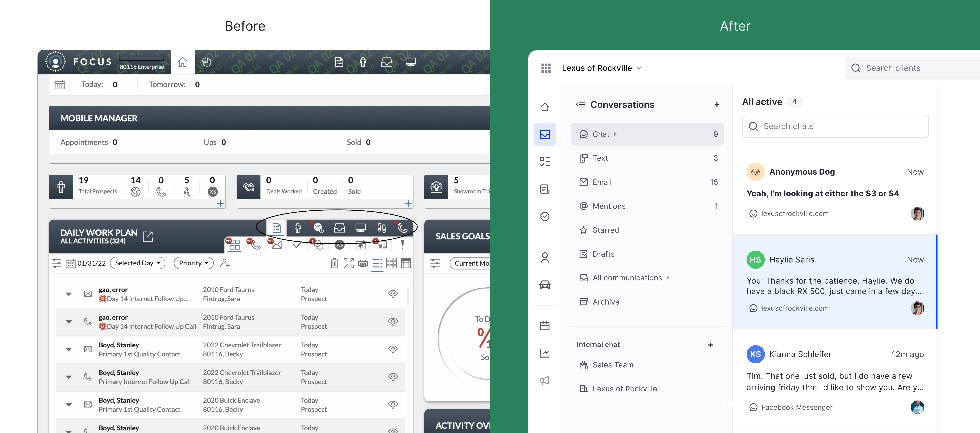Click the exclamation alert filter icon

click(402, 245)
